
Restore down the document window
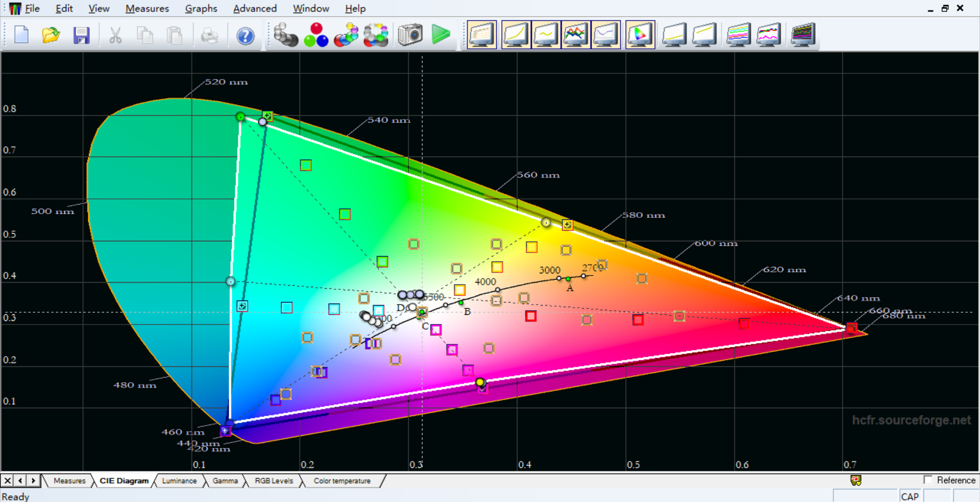point(945,8)
